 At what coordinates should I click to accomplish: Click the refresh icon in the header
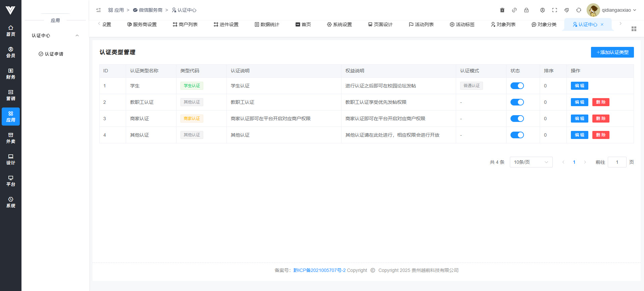579,10
